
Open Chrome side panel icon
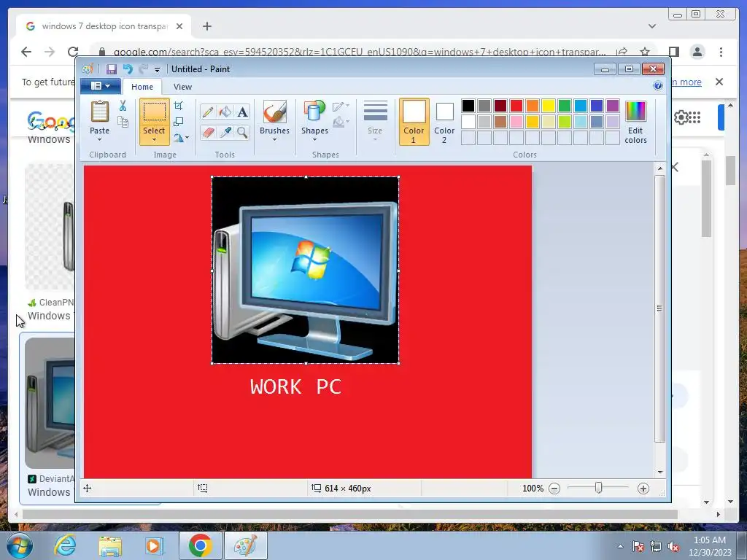coord(673,52)
